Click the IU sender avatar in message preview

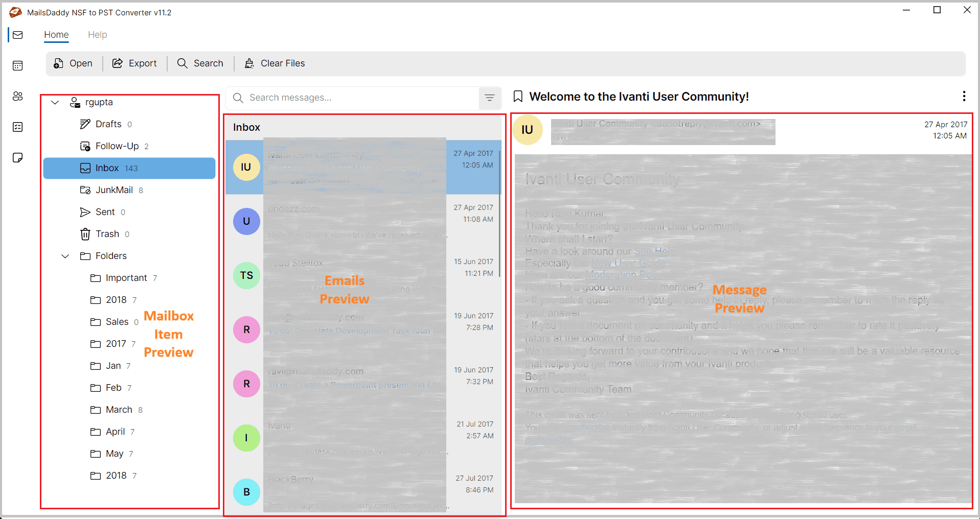(x=528, y=130)
